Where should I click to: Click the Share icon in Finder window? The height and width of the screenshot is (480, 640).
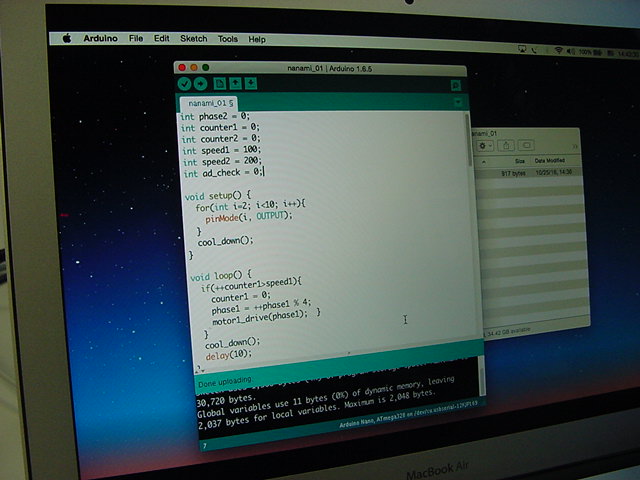click(x=506, y=145)
